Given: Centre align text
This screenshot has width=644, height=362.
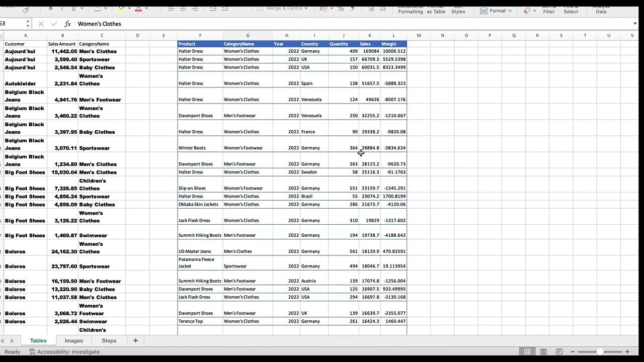Looking at the screenshot, I should [183, 9].
